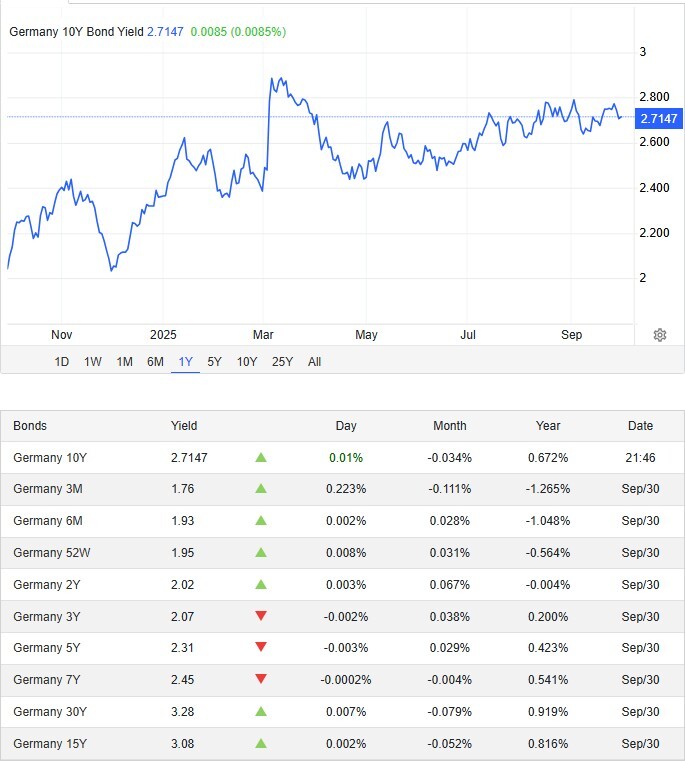Click the Year column header
Viewport: 685px width, 761px height.
pyautogui.click(x=548, y=426)
